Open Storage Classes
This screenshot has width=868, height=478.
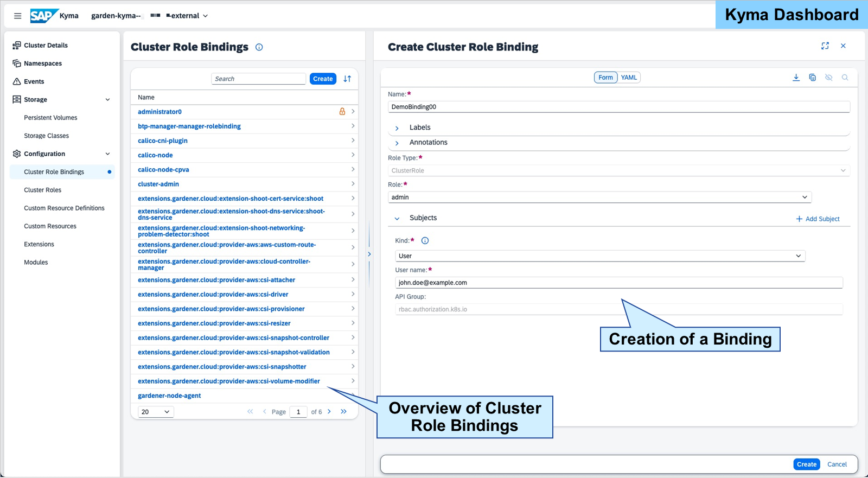click(47, 136)
